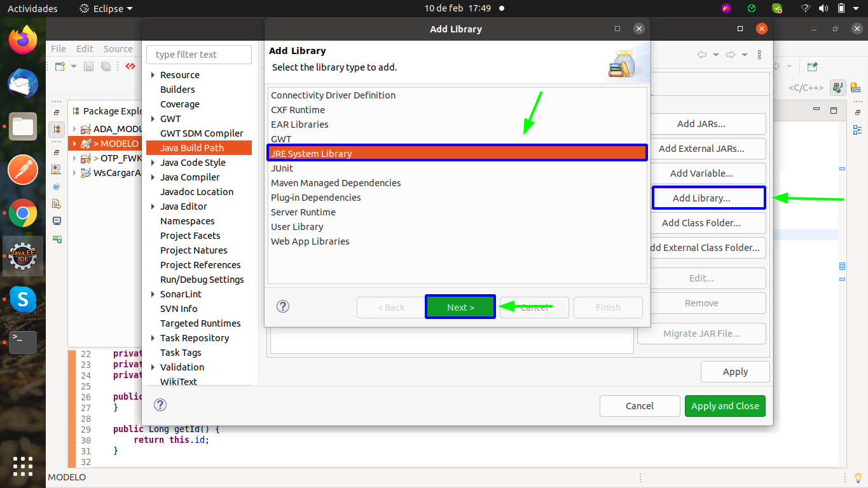Open Terminal from the dock
The width and height of the screenshot is (868, 488).
click(23, 342)
